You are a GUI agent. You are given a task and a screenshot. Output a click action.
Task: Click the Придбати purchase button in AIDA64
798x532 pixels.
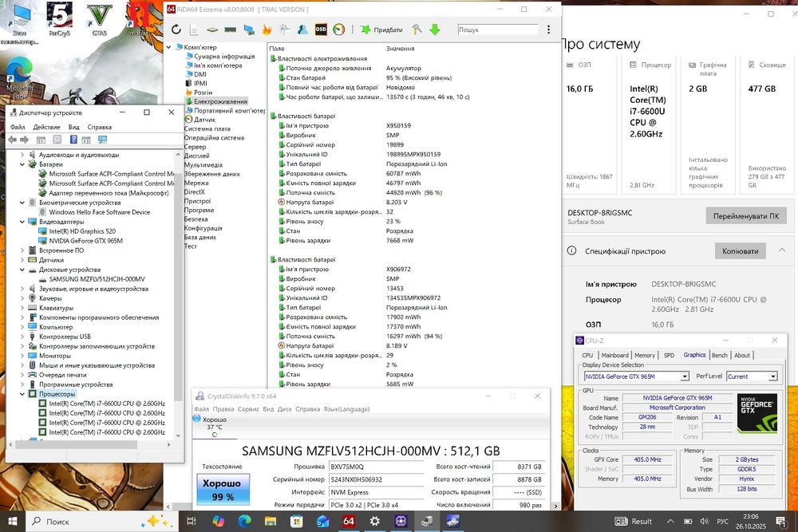point(381,30)
